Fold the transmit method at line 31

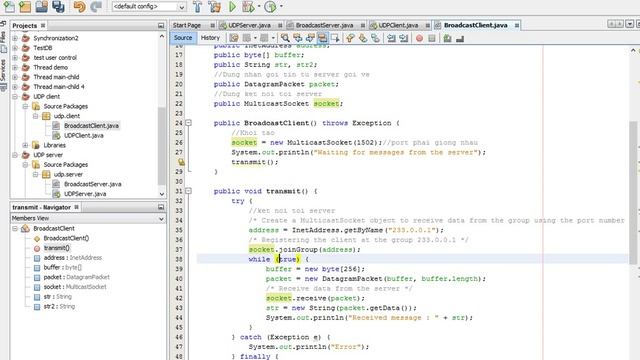[189, 191]
